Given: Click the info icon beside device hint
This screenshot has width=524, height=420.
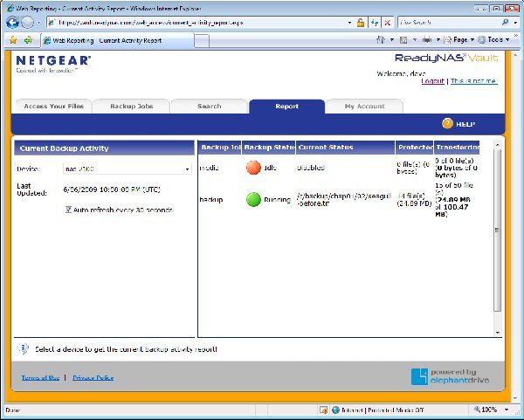Looking at the screenshot, I should [23, 348].
